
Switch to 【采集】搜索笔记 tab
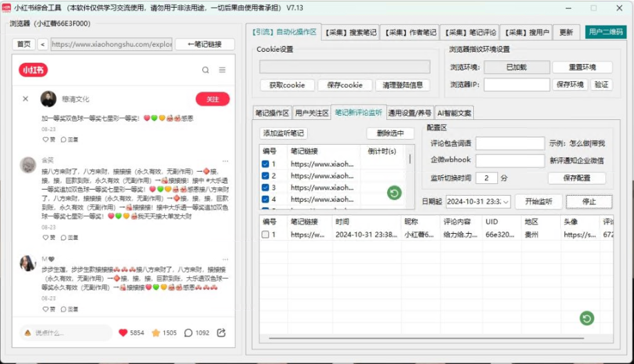pyautogui.click(x=351, y=32)
